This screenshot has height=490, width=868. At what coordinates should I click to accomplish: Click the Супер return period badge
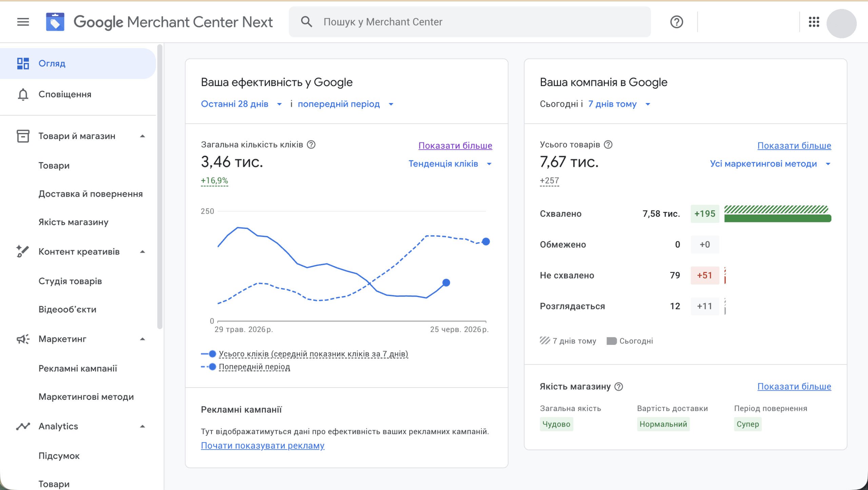coord(748,424)
